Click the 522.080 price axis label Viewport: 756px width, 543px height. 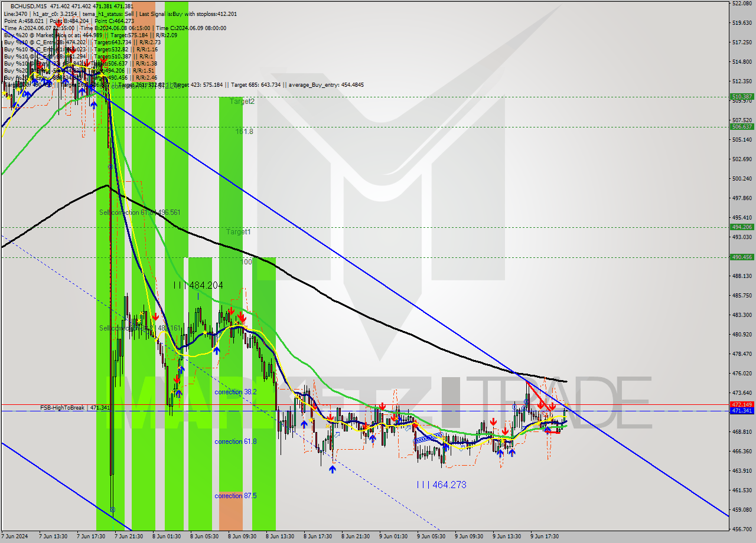pos(742,4)
